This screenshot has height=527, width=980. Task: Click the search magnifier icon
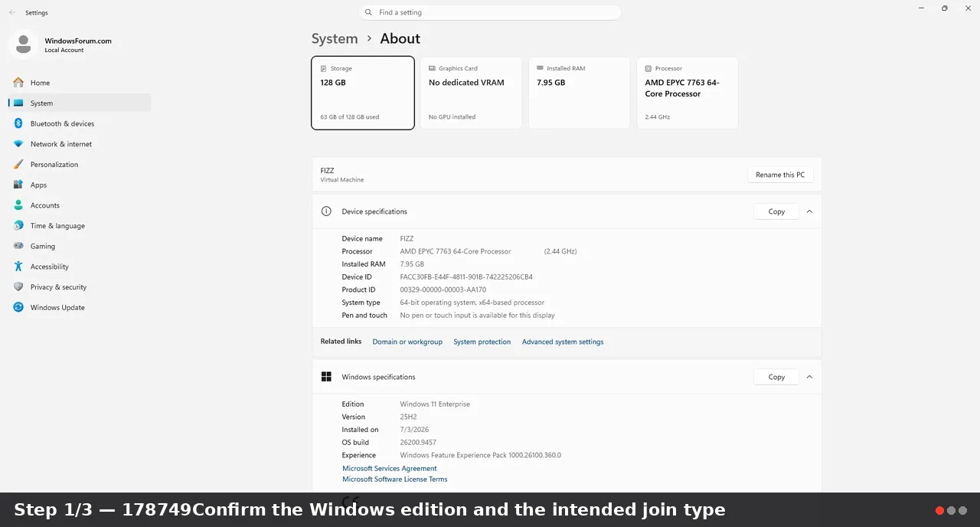pyautogui.click(x=368, y=12)
